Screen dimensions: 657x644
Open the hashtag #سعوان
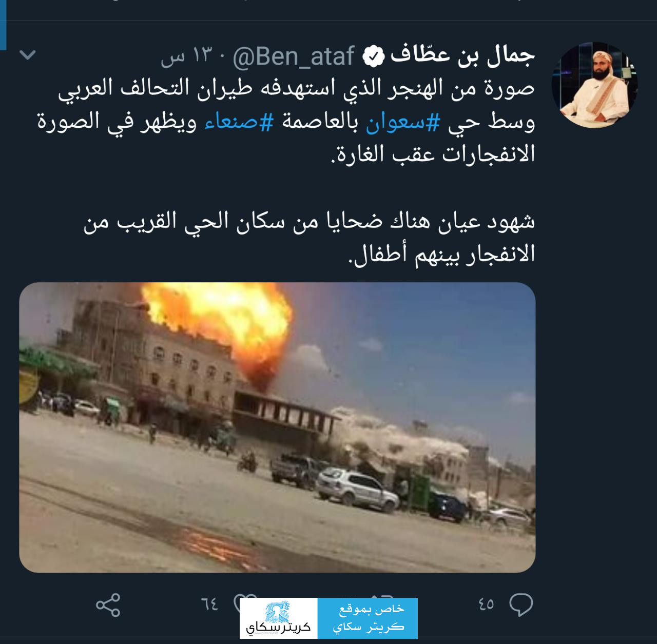(403, 121)
